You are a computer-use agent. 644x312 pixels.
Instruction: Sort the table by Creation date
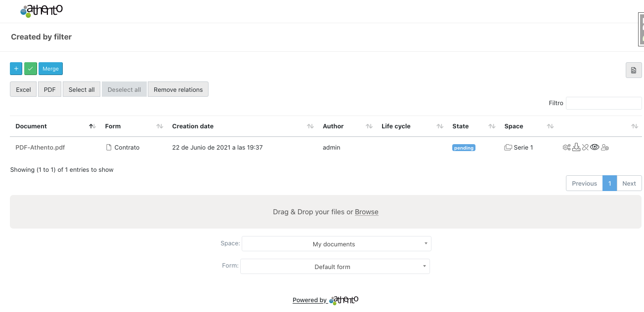[x=193, y=126]
